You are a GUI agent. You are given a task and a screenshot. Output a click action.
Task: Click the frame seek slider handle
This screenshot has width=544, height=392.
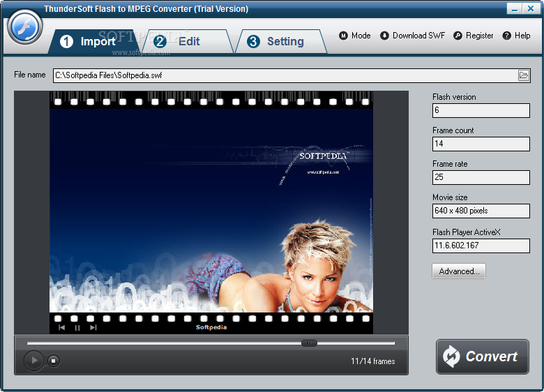(x=309, y=343)
